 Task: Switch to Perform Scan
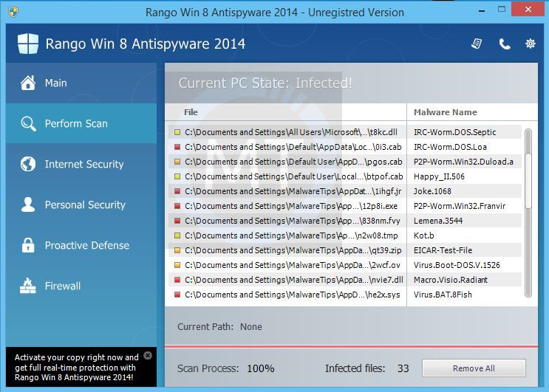click(81, 123)
